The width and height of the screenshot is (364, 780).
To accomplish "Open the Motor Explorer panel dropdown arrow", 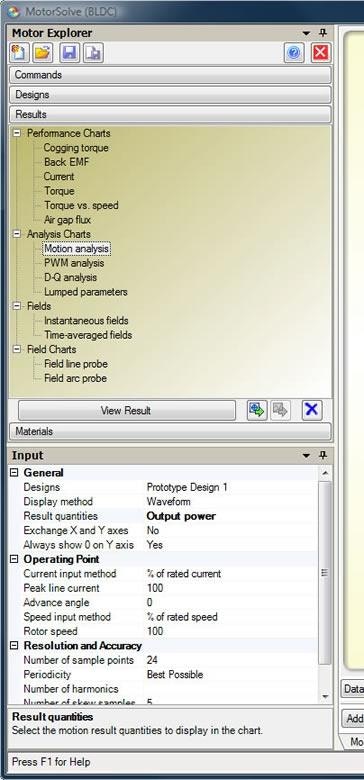I will tap(306, 33).
